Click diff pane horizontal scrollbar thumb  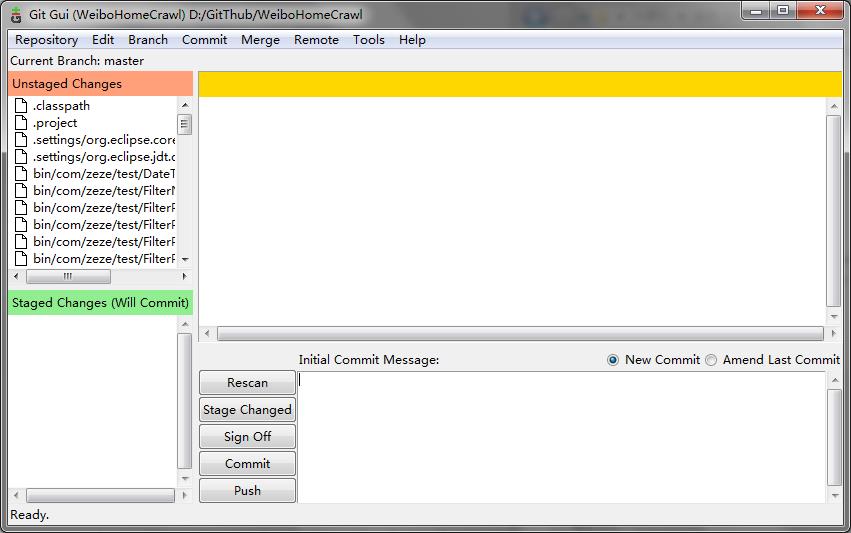pyautogui.click(x=520, y=333)
